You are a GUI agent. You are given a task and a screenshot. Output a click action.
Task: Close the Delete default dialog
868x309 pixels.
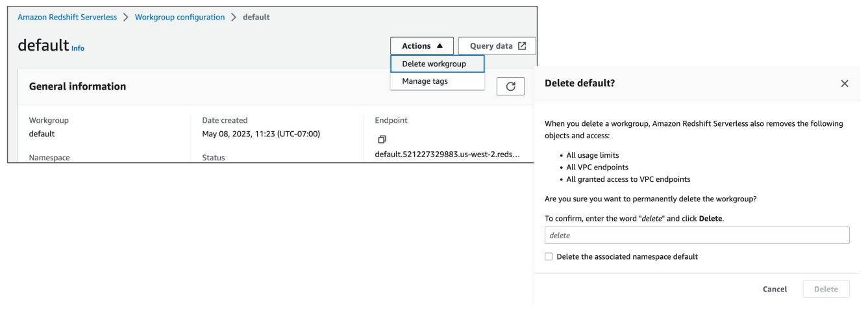[x=844, y=84]
